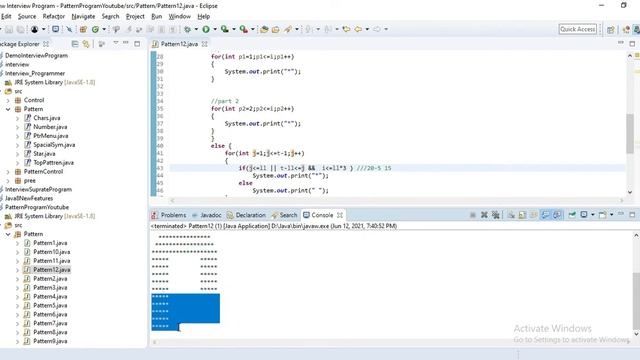Click the Pin Console icon
Image resolution: width=640 pixels, height=360 pixels.
(x=572, y=215)
